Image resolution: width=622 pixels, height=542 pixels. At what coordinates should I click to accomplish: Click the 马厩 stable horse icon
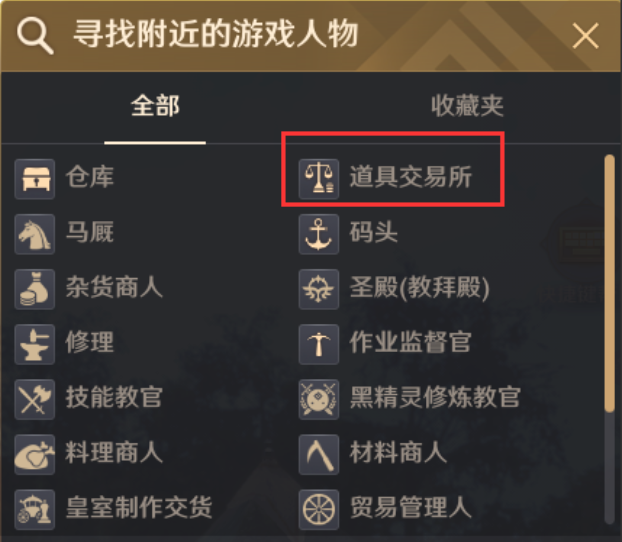[x=35, y=234]
